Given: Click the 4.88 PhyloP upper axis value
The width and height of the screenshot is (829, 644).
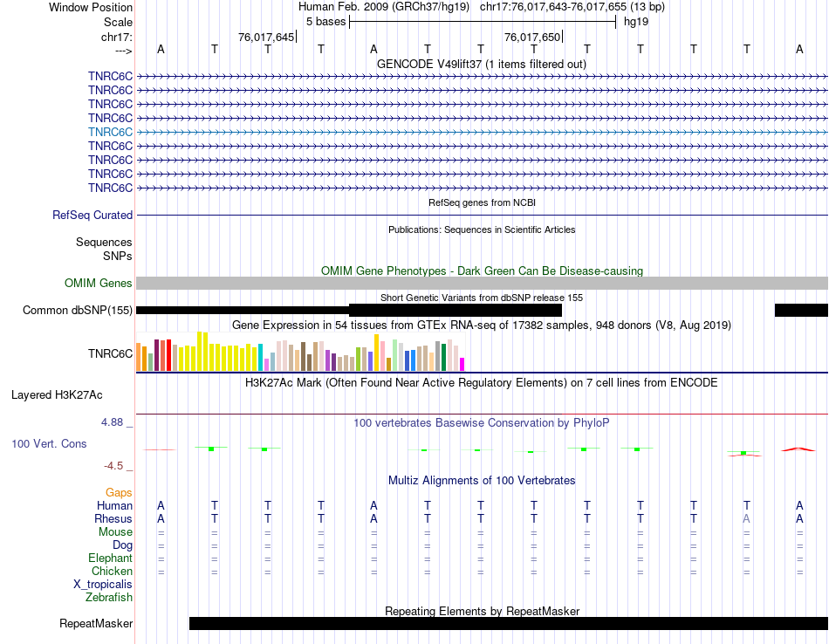Looking at the screenshot, I should point(112,422).
